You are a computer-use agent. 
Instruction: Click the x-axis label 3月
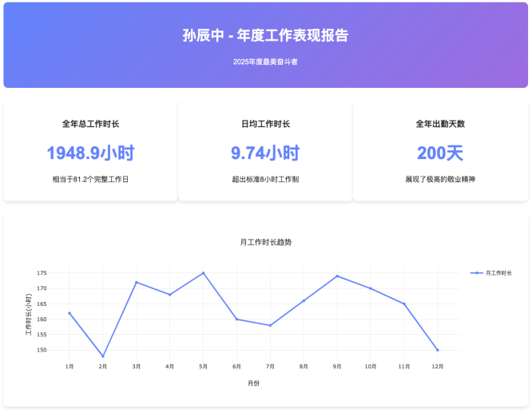(137, 367)
